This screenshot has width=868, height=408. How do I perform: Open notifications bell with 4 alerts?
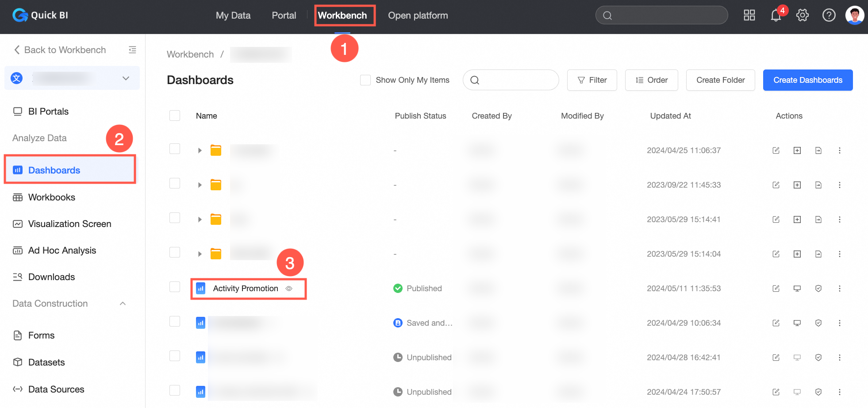[x=776, y=15]
